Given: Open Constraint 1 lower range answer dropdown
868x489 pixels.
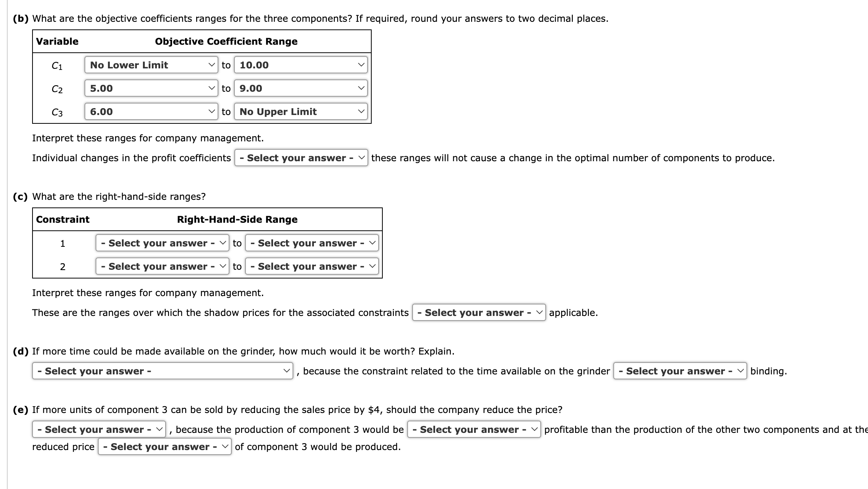Looking at the screenshot, I should [x=163, y=243].
